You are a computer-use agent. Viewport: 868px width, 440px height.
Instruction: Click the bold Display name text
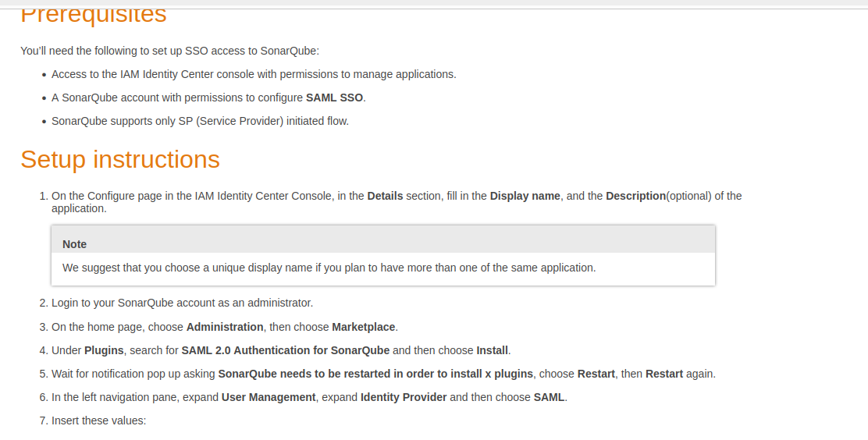525,196
